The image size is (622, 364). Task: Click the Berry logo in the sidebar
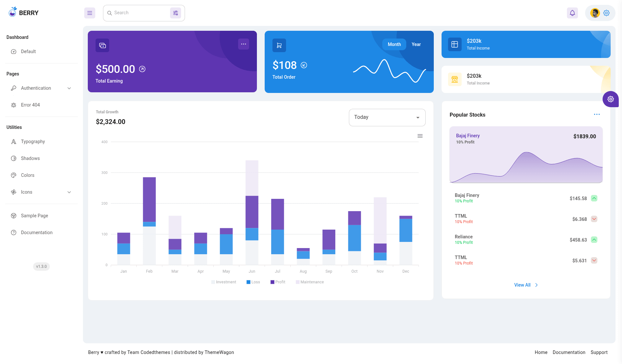(23, 12)
